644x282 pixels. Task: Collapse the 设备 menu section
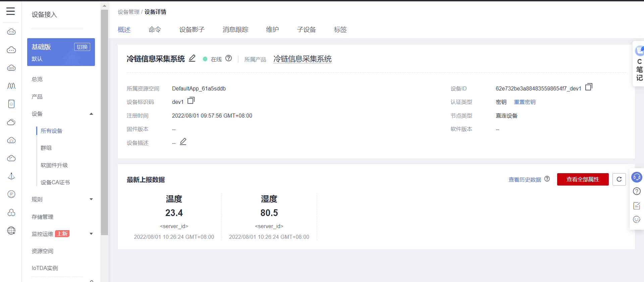(91, 114)
